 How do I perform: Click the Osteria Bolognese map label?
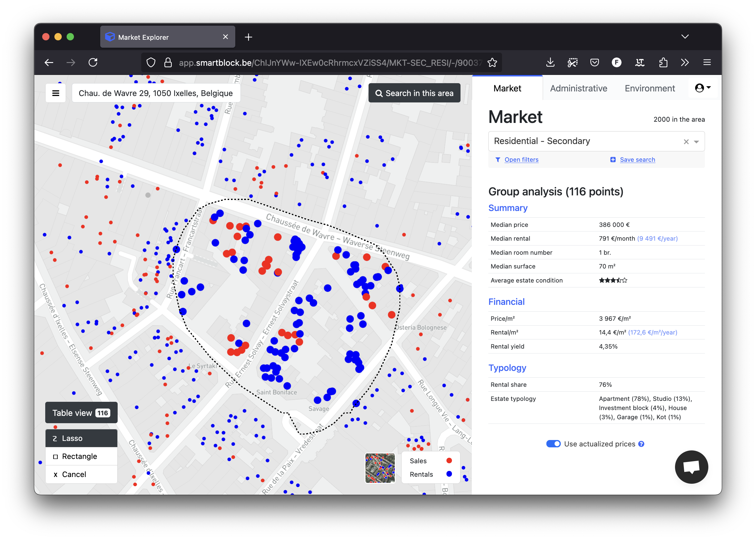tap(421, 327)
